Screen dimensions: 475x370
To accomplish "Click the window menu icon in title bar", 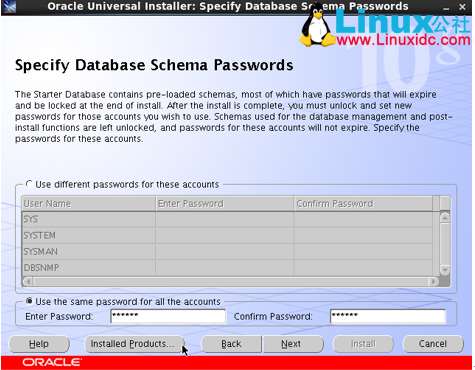I will pos(9,6).
